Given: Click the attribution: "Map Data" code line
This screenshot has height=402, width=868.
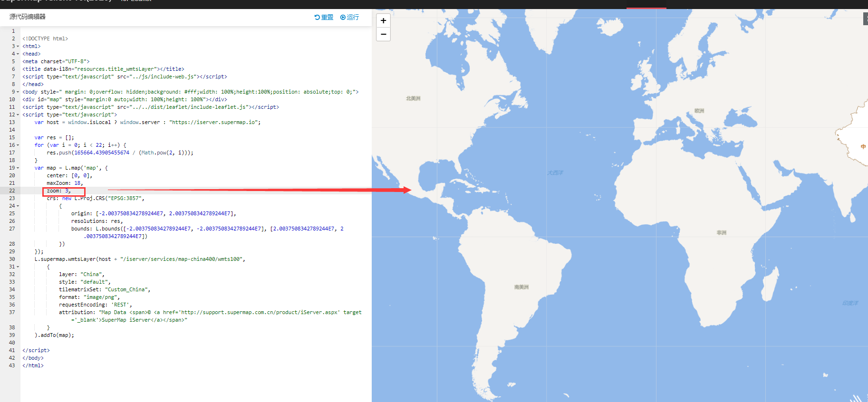Looking at the screenshot, I should 210,316.
